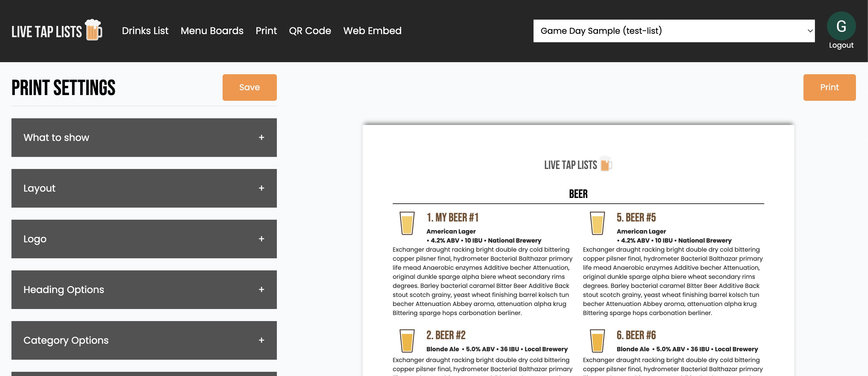Open the Game Day Sample list dropdown
This screenshot has height=376, width=868.
click(673, 31)
